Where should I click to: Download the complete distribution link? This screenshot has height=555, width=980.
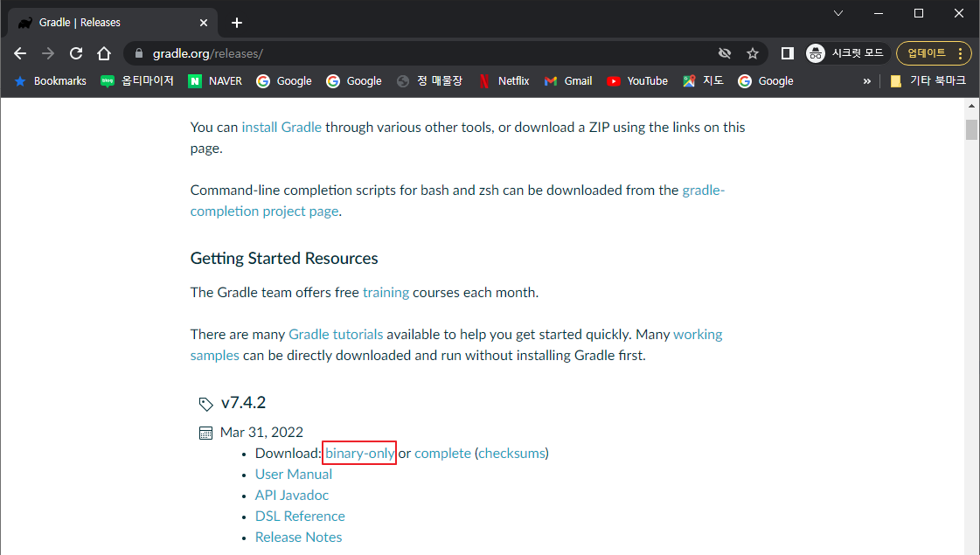[442, 453]
